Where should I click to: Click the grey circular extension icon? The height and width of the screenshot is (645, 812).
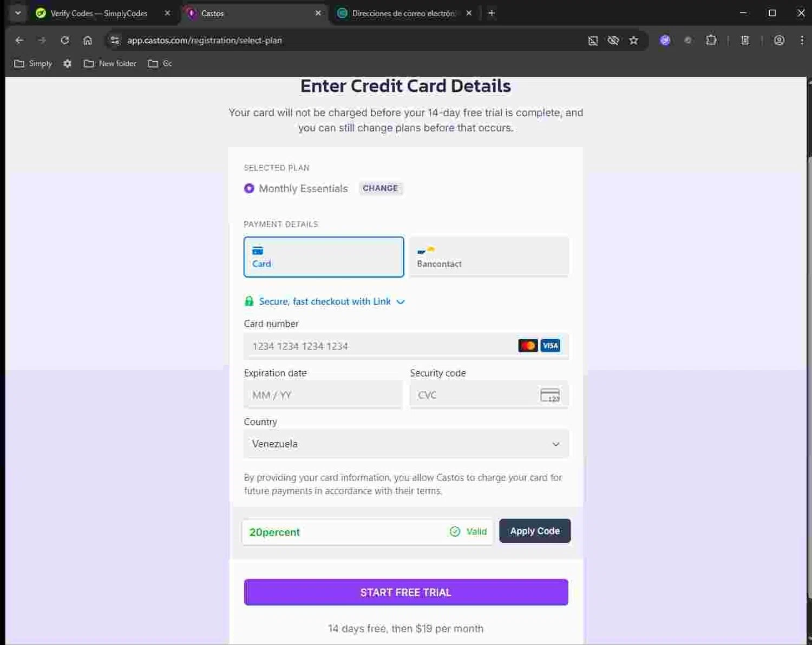688,41
